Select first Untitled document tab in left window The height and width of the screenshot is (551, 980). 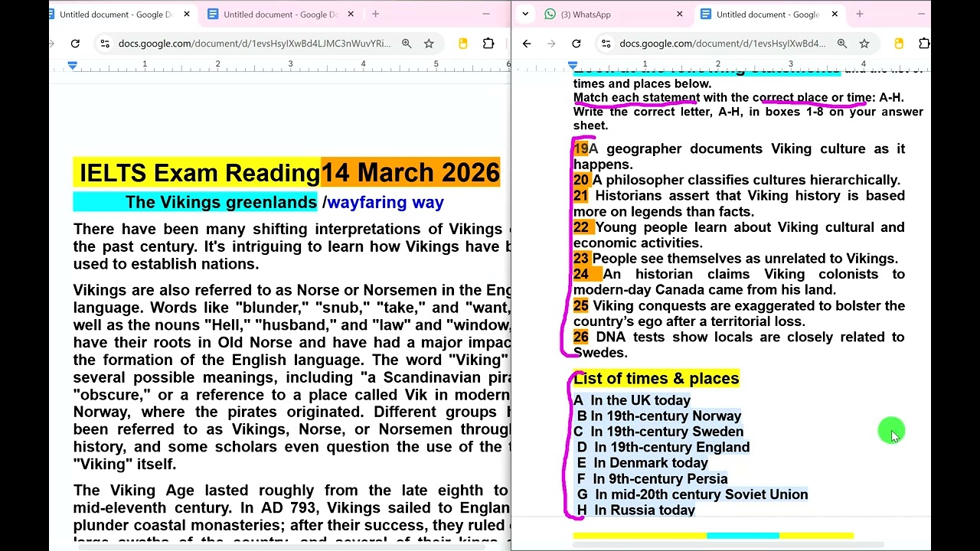115,14
